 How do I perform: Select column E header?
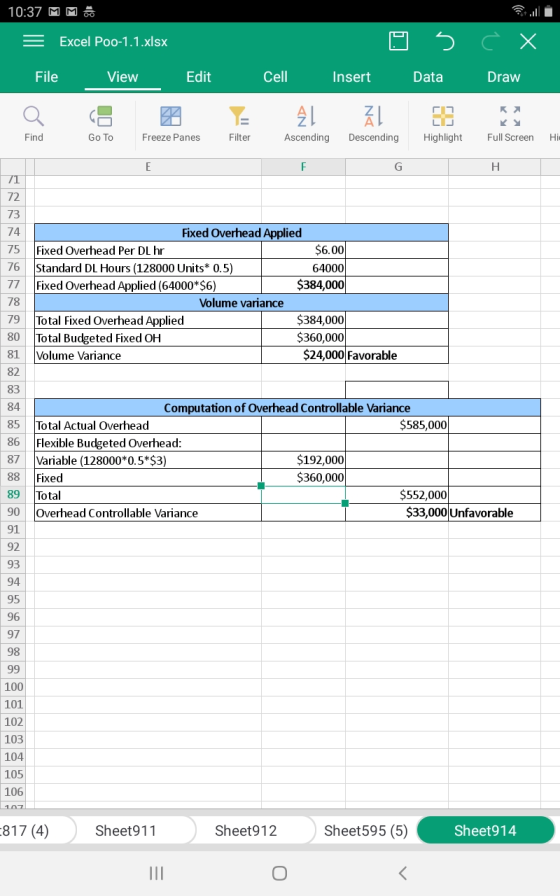point(148,167)
